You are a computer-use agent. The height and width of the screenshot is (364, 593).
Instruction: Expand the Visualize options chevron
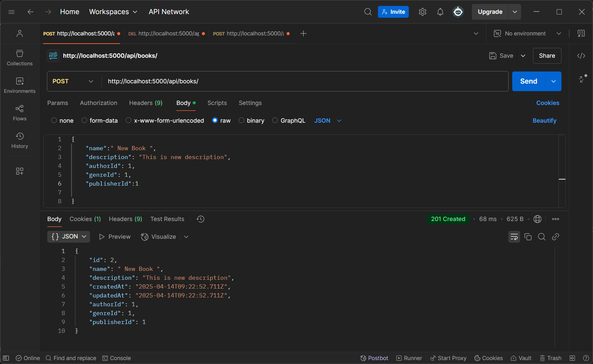(x=186, y=237)
